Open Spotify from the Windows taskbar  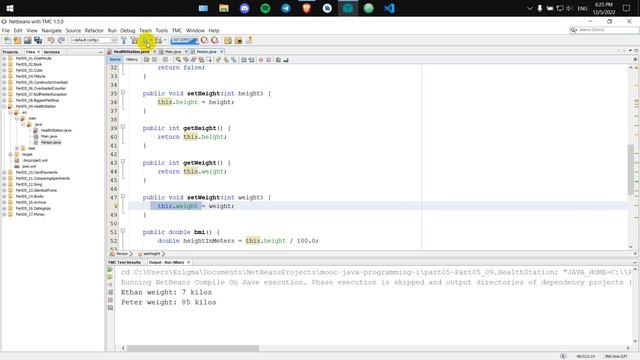coord(265,8)
